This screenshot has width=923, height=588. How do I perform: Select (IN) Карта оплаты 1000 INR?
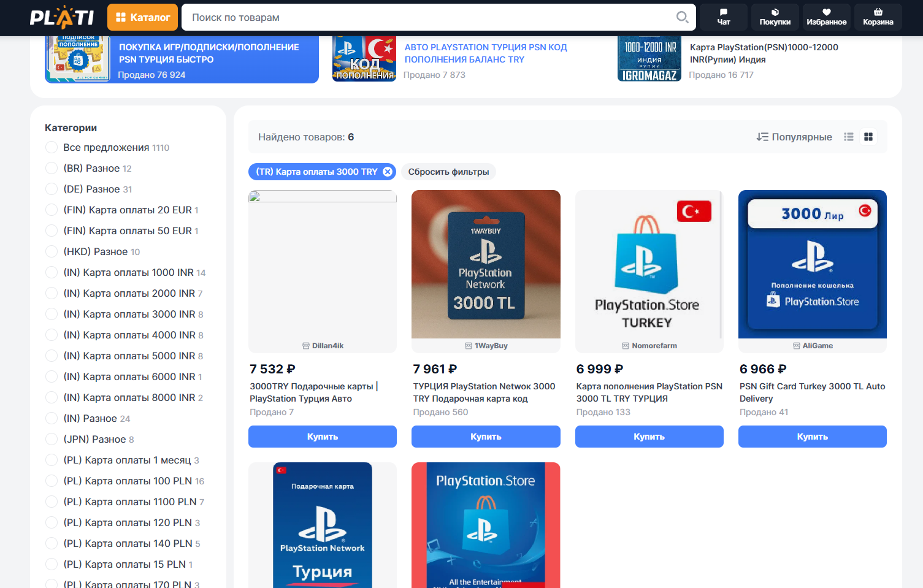(x=126, y=273)
